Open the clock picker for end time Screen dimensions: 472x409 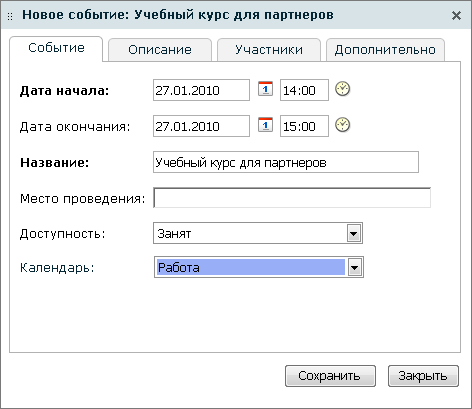pos(342,125)
